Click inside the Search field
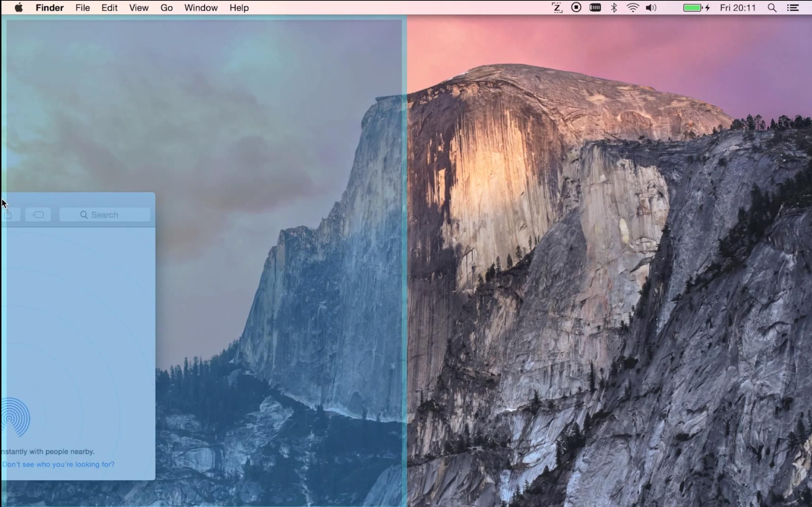This screenshot has height=507, width=812. pos(105,215)
